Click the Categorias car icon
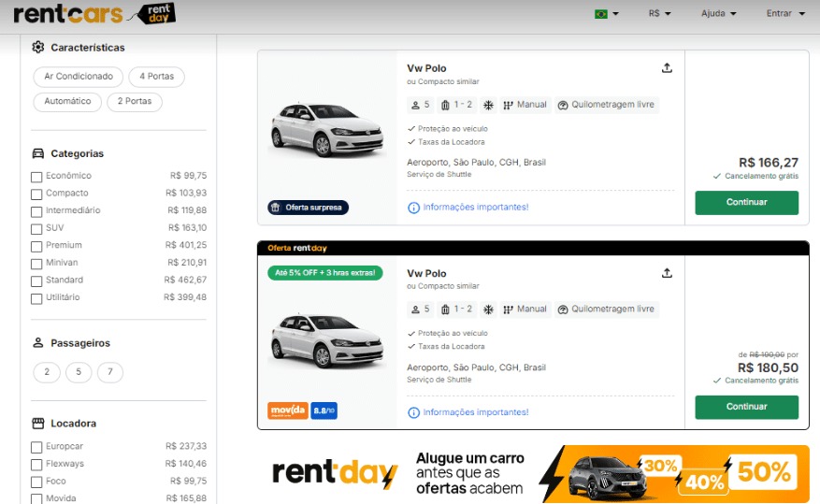Viewport: 820px width, 504px height. click(x=38, y=153)
